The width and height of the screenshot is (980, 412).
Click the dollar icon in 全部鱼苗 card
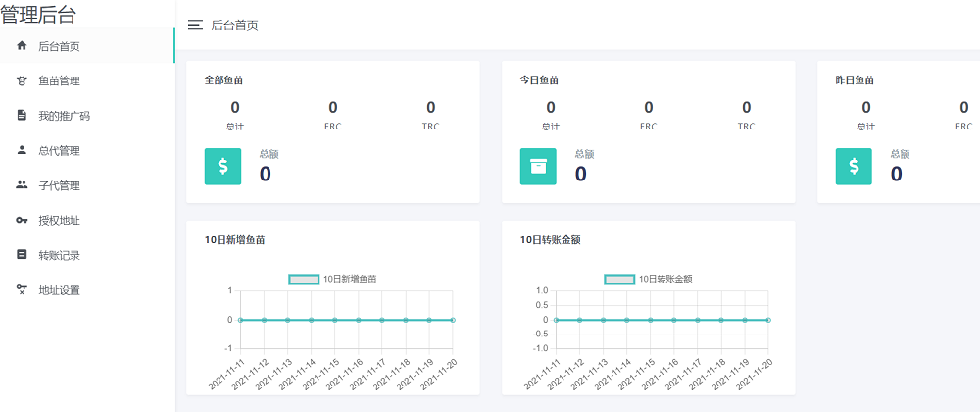point(222,167)
